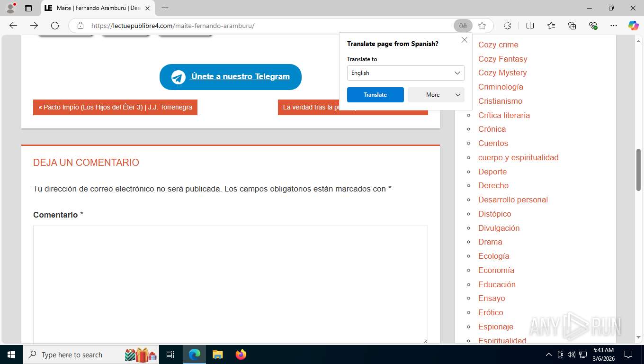Expand the More dropdown in the translate popup

click(x=436, y=95)
